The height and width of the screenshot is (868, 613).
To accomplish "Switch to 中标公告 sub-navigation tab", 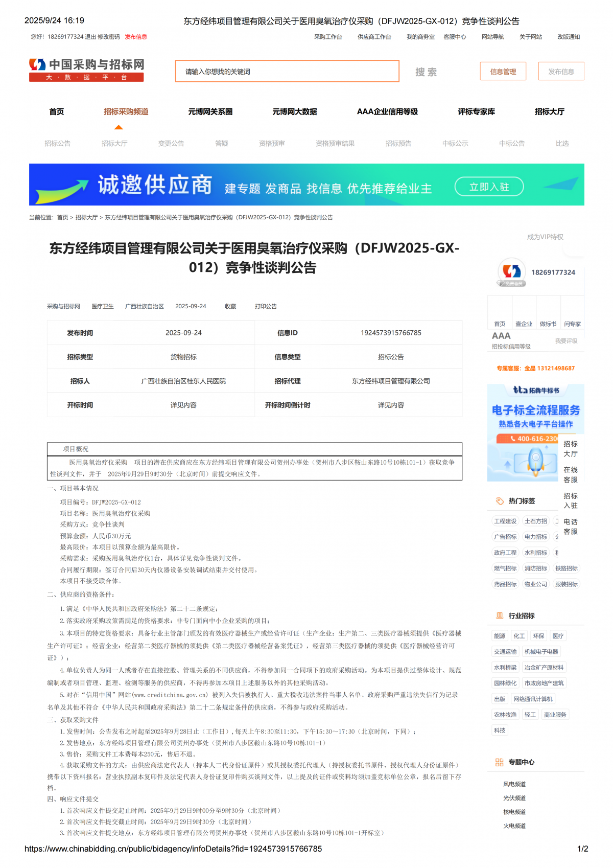I will click(x=512, y=144).
